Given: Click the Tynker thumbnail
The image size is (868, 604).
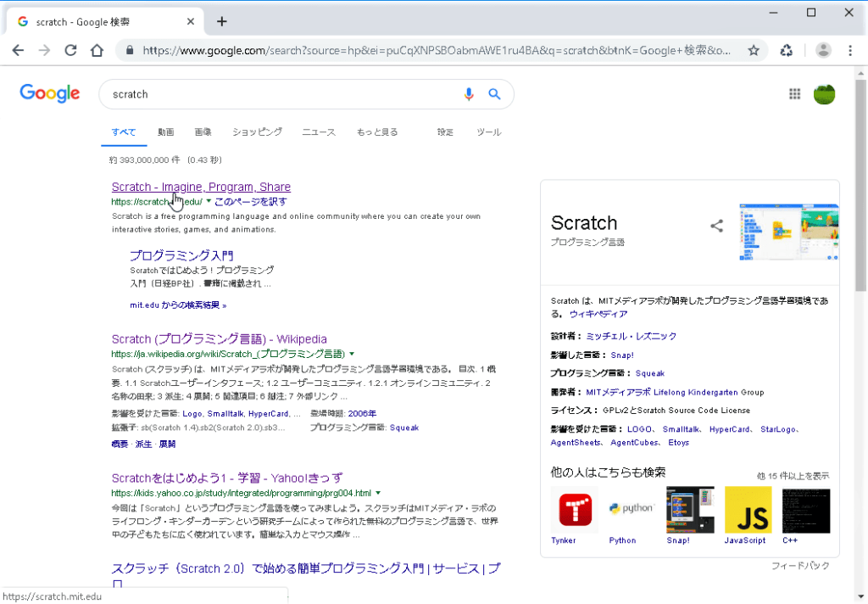Looking at the screenshot, I should [575, 510].
